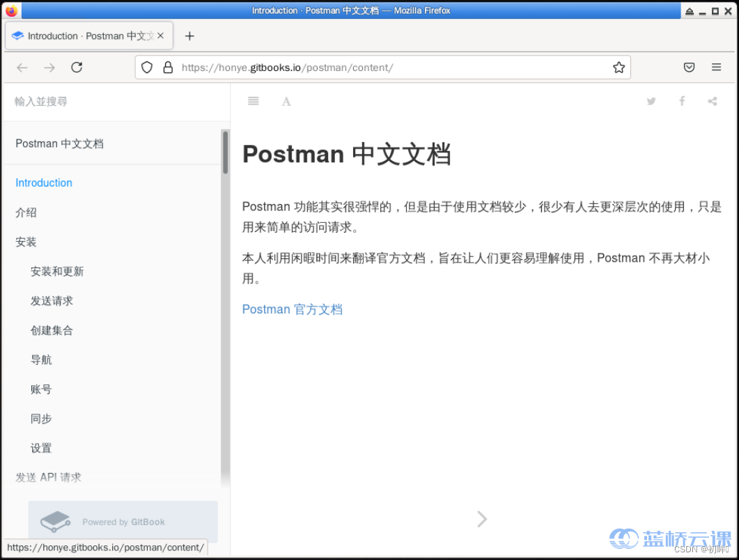
Task: Click the 輸入並搜尋 search field
Action: [x=116, y=102]
